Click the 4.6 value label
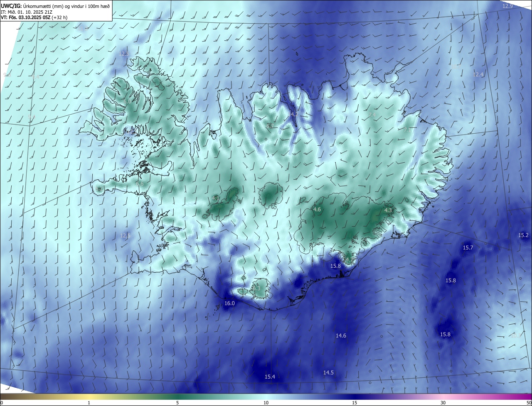The image size is (532, 406). tap(317, 210)
